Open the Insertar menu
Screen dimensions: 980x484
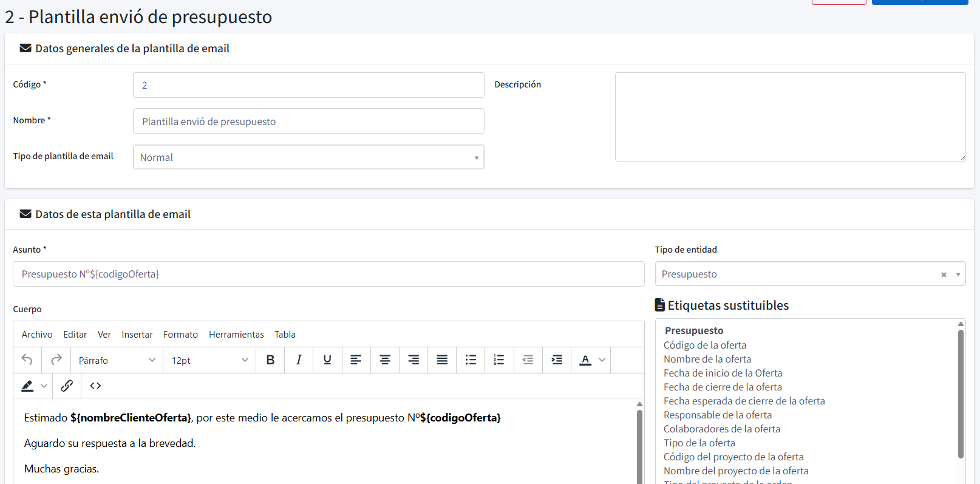coord(137,335)
